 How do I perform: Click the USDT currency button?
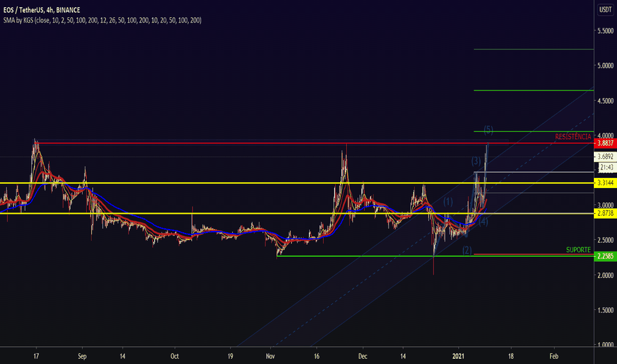[605, 9]
